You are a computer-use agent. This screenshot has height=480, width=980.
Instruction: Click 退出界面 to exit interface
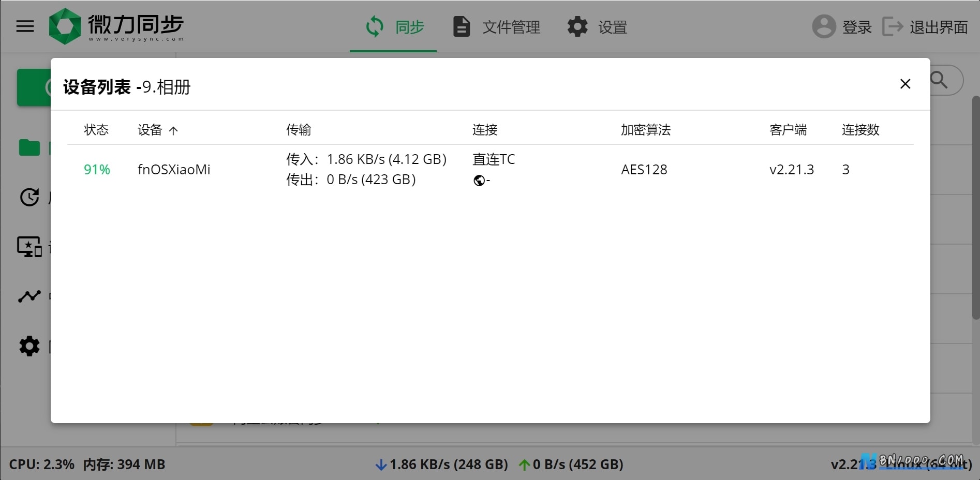[x=925, y=27]
